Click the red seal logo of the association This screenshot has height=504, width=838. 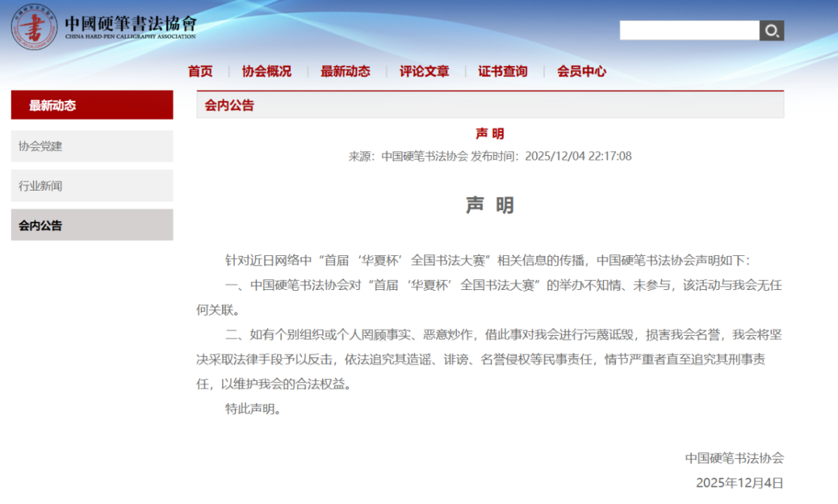click(33, 27)
